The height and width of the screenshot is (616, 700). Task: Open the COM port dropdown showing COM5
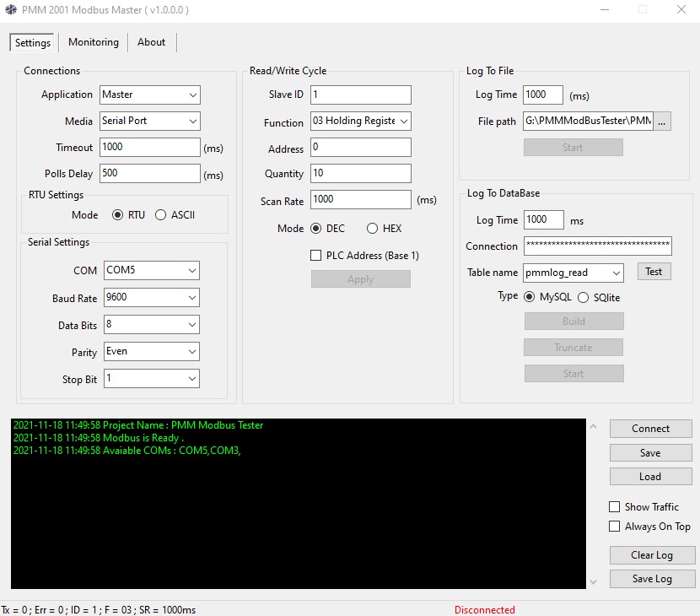pyautogui.click(x=152, y=270)
